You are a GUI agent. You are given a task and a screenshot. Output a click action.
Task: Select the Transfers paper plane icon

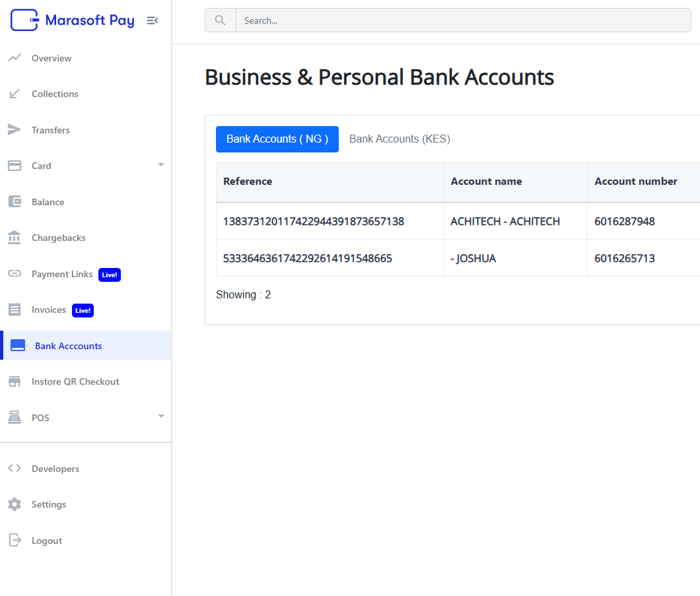(15, 130)
